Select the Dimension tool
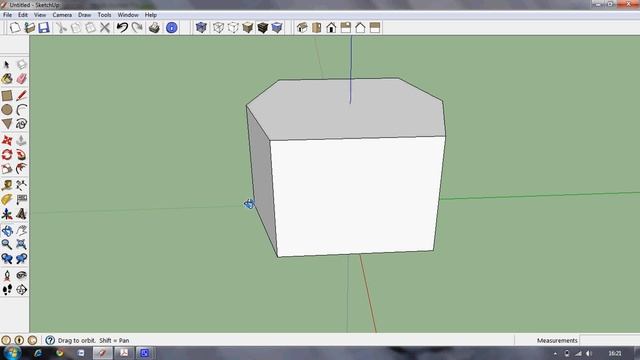640x360 pixels. click(x=21, y=185)
